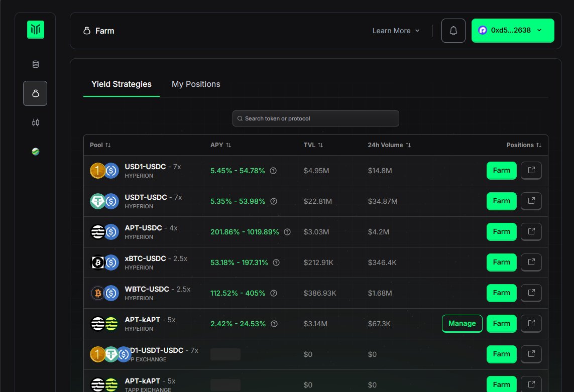This screenshot has width=574, height=392.
Task: Click the xBTC-USDC token pair icon
Action: point(104,263)
